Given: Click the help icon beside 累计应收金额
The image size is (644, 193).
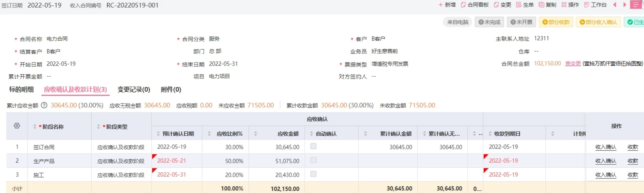Looking at the screenshot, I should tap(44, 105).
